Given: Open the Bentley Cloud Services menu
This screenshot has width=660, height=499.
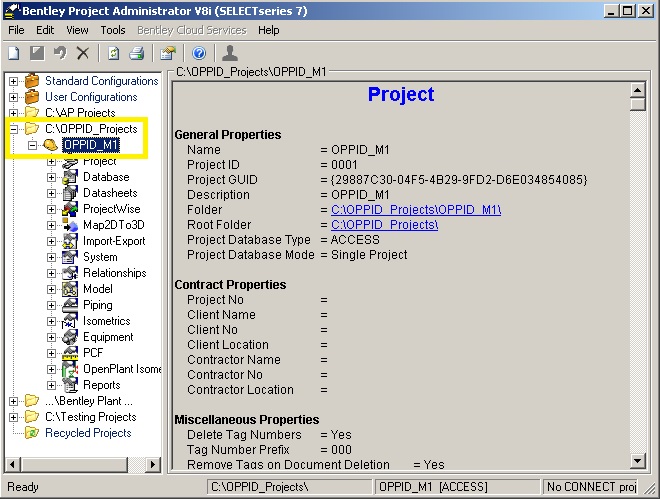Looking at the screenshot, I should [192, 30].
